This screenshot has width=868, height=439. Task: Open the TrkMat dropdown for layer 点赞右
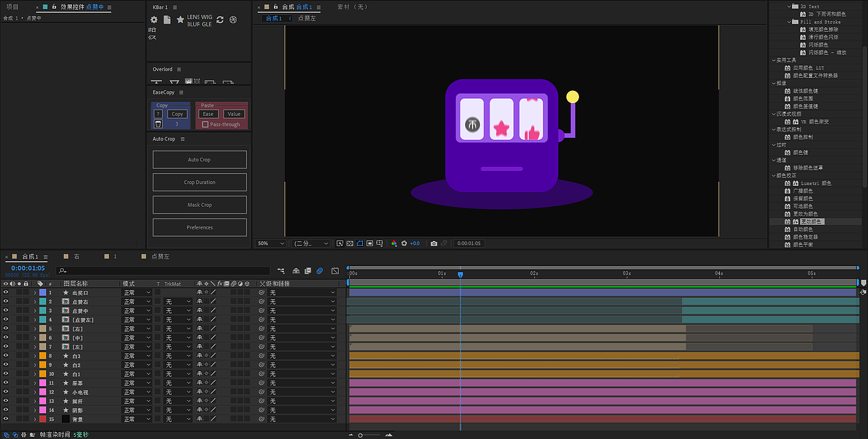[x=179, y=301]
